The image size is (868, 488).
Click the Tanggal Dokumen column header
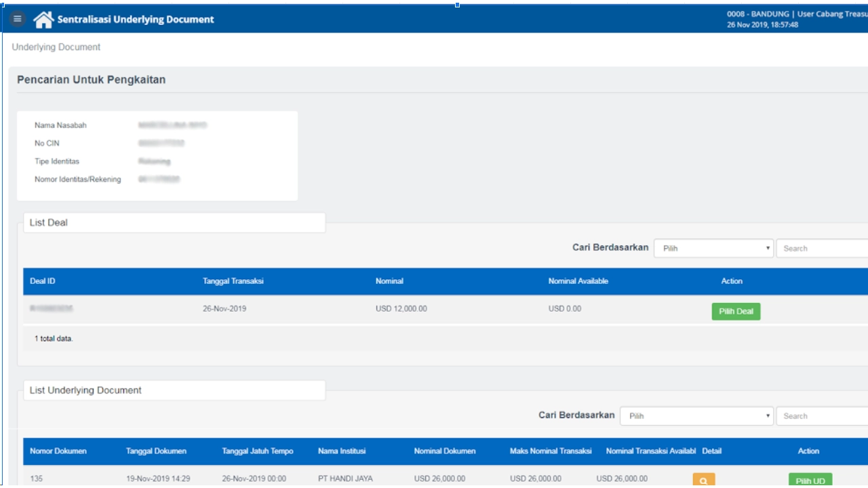pos(156,451)
